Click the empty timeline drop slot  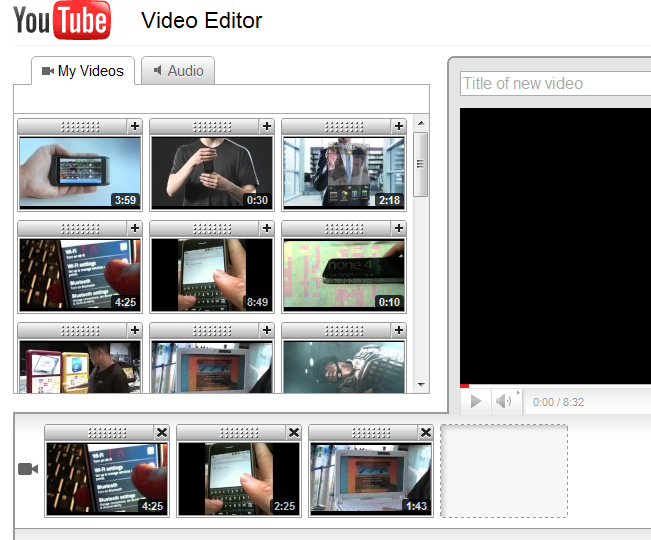coord(504,471)
